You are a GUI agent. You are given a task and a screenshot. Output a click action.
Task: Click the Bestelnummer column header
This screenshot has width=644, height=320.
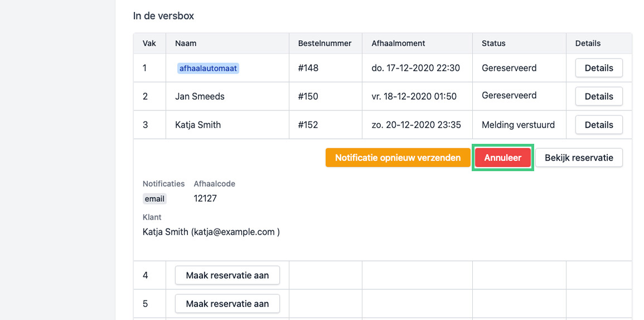click(325, 43)
